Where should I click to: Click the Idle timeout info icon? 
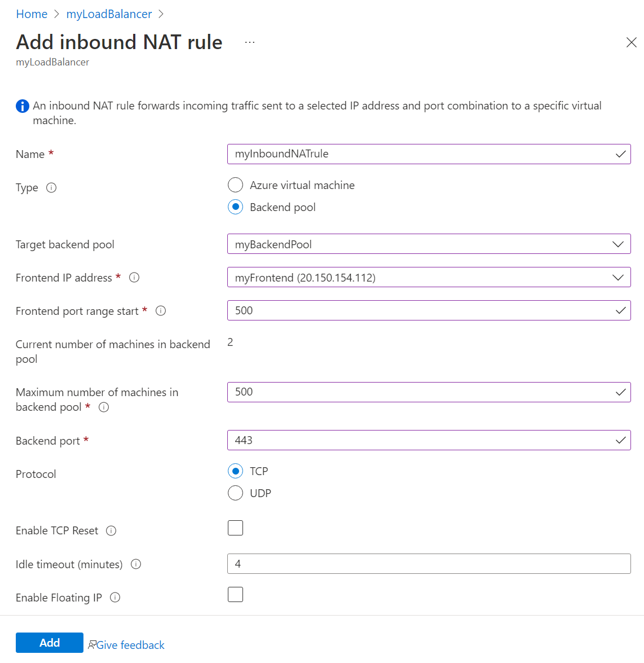[136, 564]
